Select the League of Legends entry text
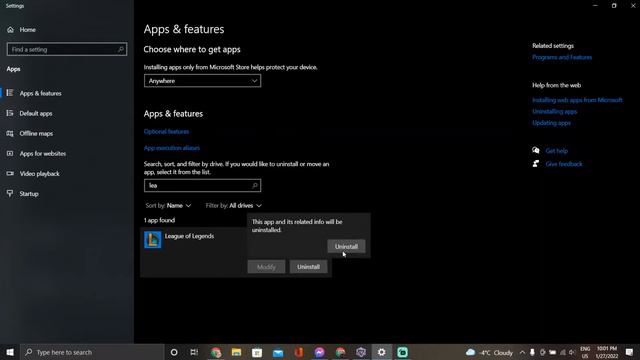Viewport: 640px width, 360px height. 189,236
